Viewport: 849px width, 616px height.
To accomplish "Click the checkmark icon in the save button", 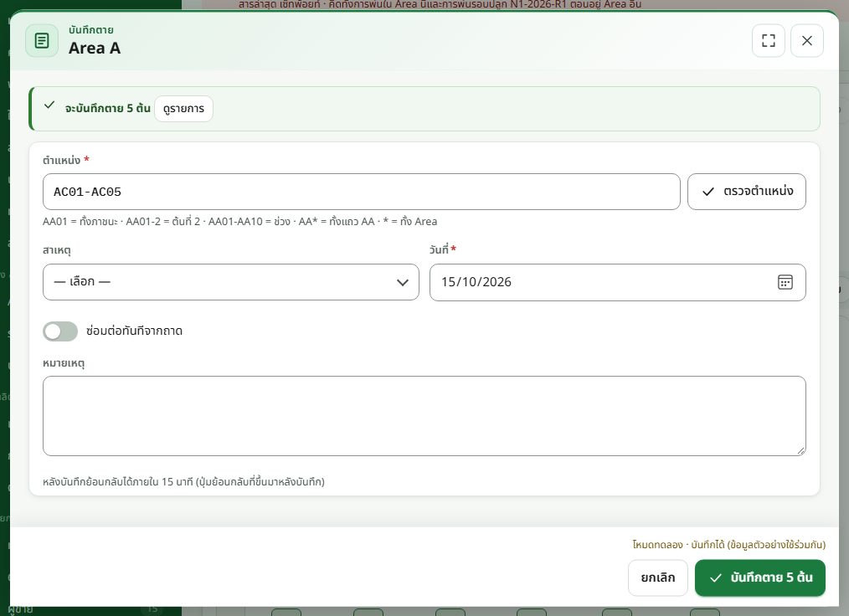I will point(715,578).
